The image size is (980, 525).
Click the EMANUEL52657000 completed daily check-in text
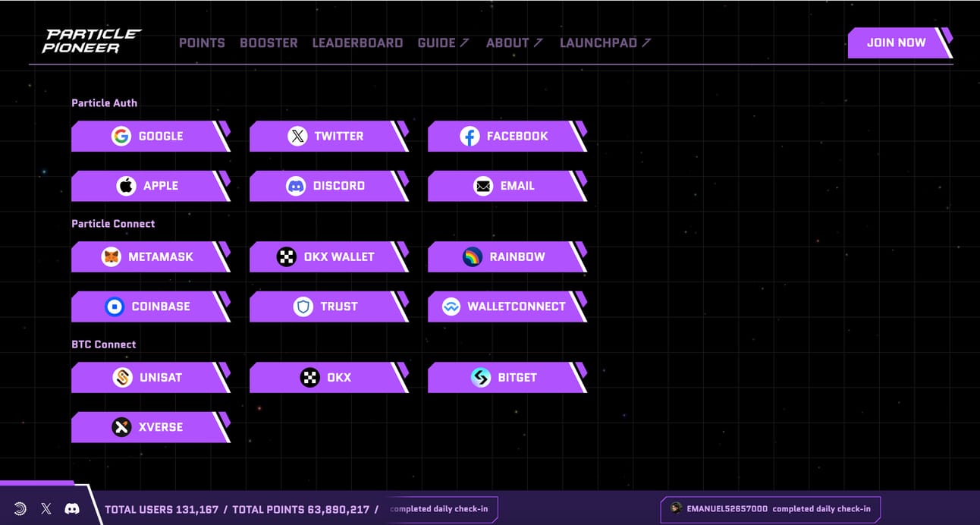pos(779,509)
